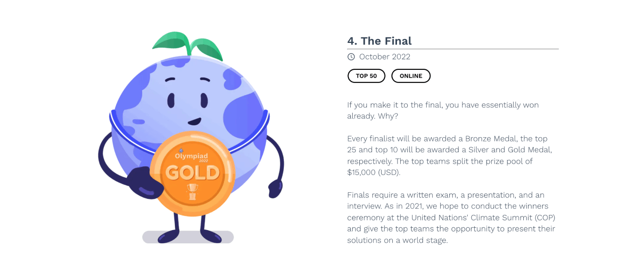
Task: Click the mascot's dangling open hand
Action: pyautogui.click(x=274, y=189)
